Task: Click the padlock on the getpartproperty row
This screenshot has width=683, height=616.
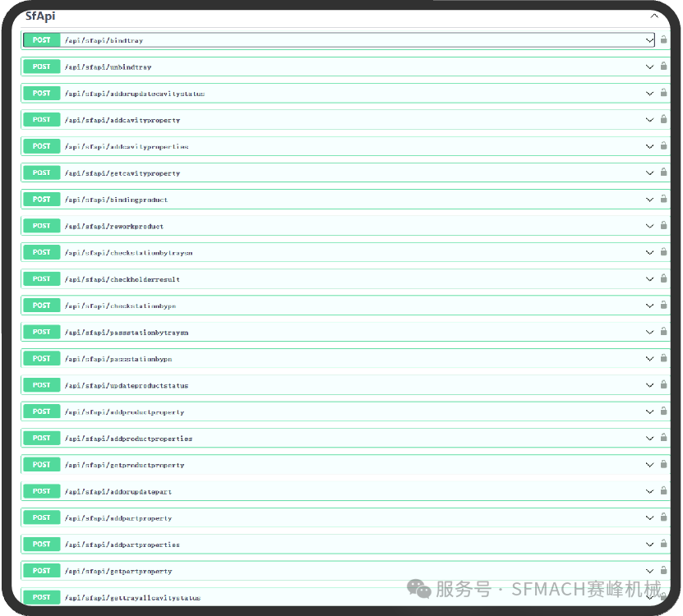Action: [663, 571]
